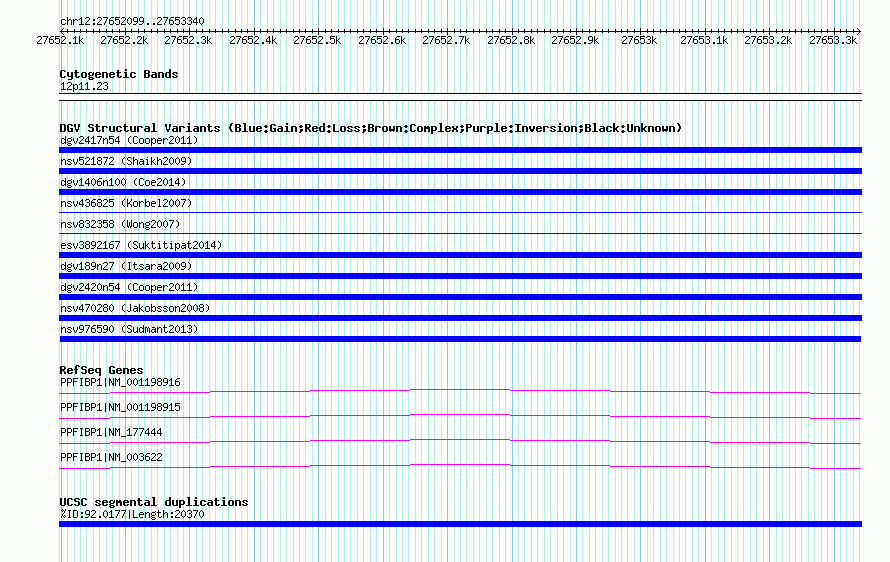Click the 27652.8k ruler position label
Viewport: 890px width, 562px height.
[511, 40]
